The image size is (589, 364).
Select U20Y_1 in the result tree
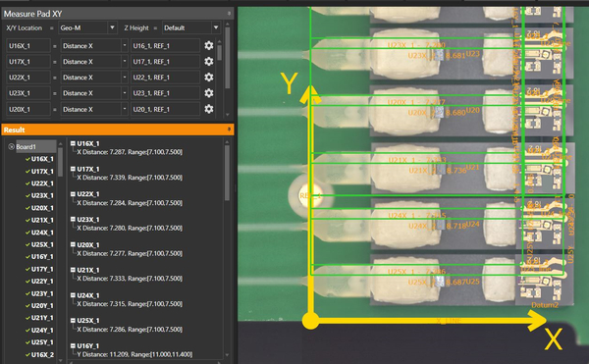pos(42,305)
